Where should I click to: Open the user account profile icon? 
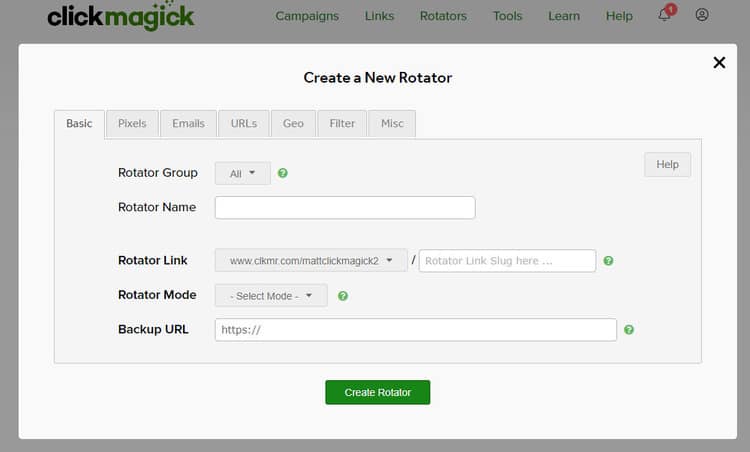tap(702, 15)
